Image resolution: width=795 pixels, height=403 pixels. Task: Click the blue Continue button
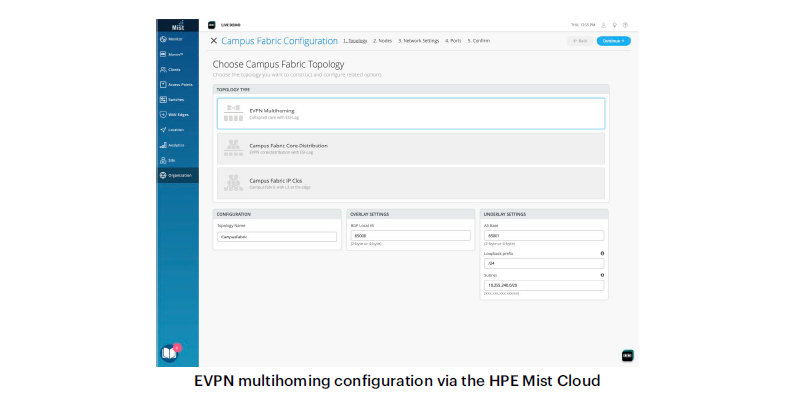point(613,41)
